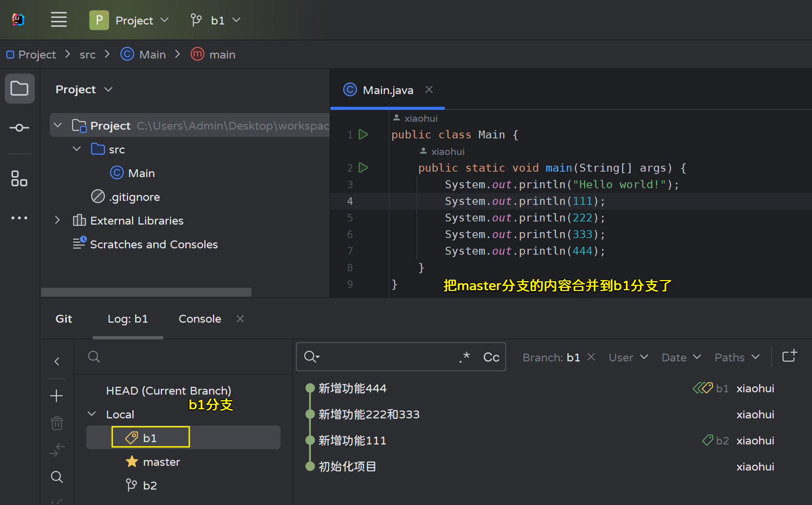Open the hamburger main menu
This screenshot has height=505, width=812.
(58, 20)
